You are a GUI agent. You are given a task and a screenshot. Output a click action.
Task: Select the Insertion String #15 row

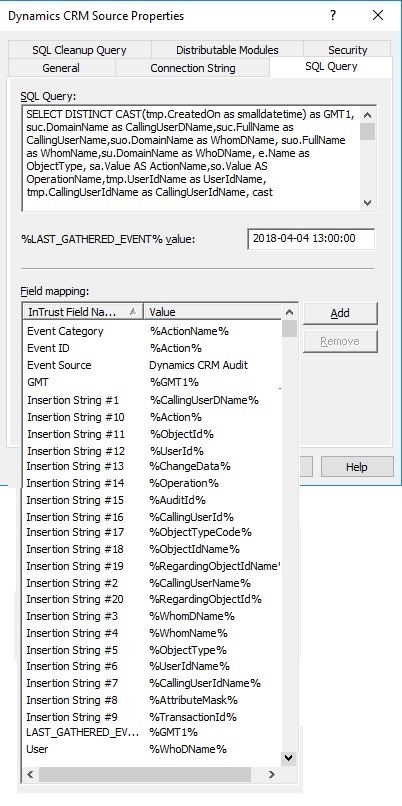(153, 500)
